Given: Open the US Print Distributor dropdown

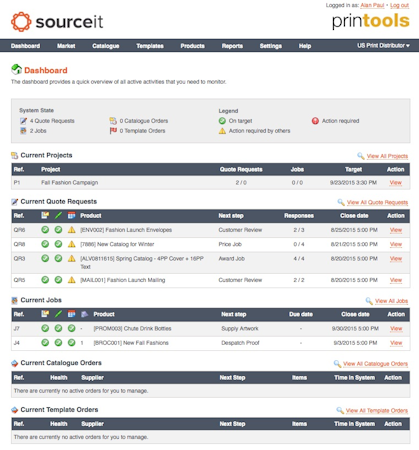Looking at the screenshot, I should tap(383, 45).
